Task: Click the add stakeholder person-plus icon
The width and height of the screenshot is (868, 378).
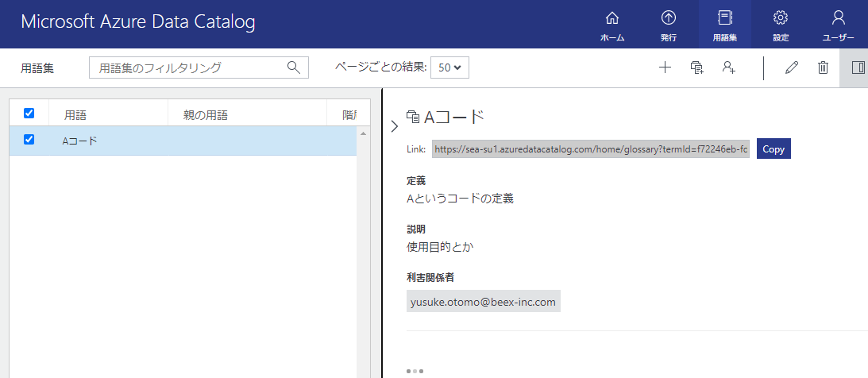Action: pos(728,67)
